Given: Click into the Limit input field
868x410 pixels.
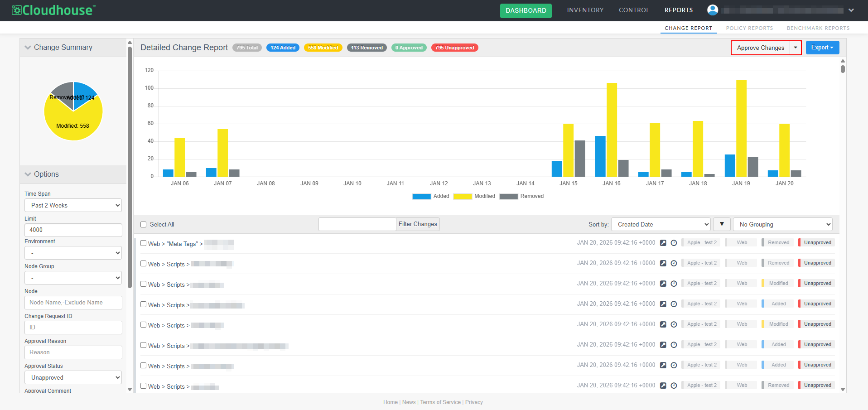Looking at the screenshot, I should tap(73, 230).
